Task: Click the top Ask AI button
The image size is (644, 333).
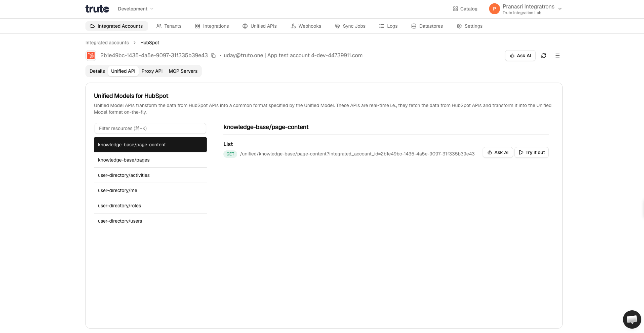Action: click(x=520, y=56)
